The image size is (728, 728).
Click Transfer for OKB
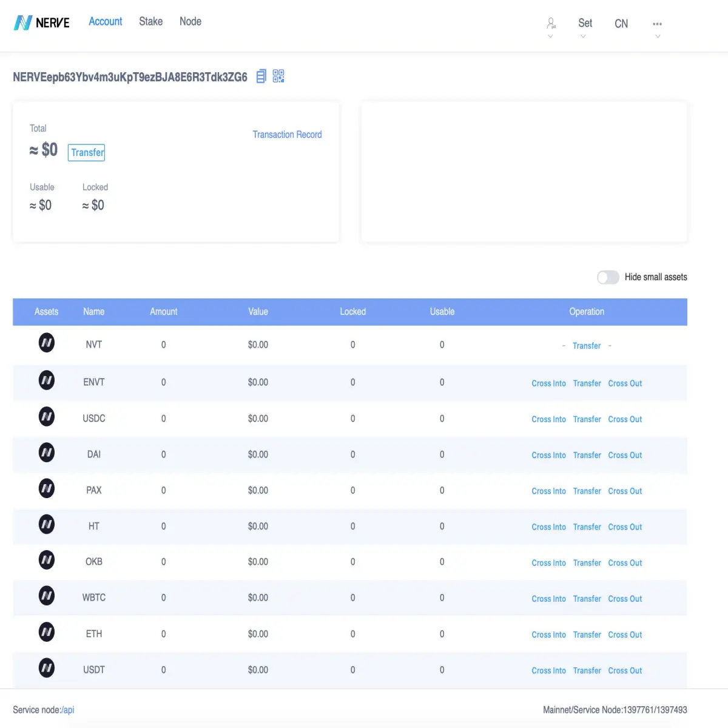pyautogui.click(x=587, y=563)
